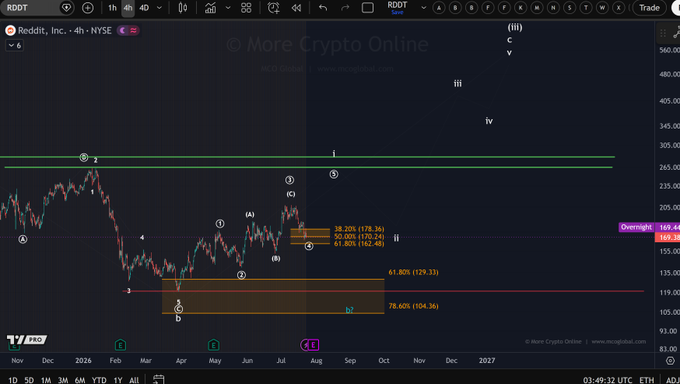
Task: Select the 61.80% (129.33) Fibonacci label
Action: coord(413,272)
